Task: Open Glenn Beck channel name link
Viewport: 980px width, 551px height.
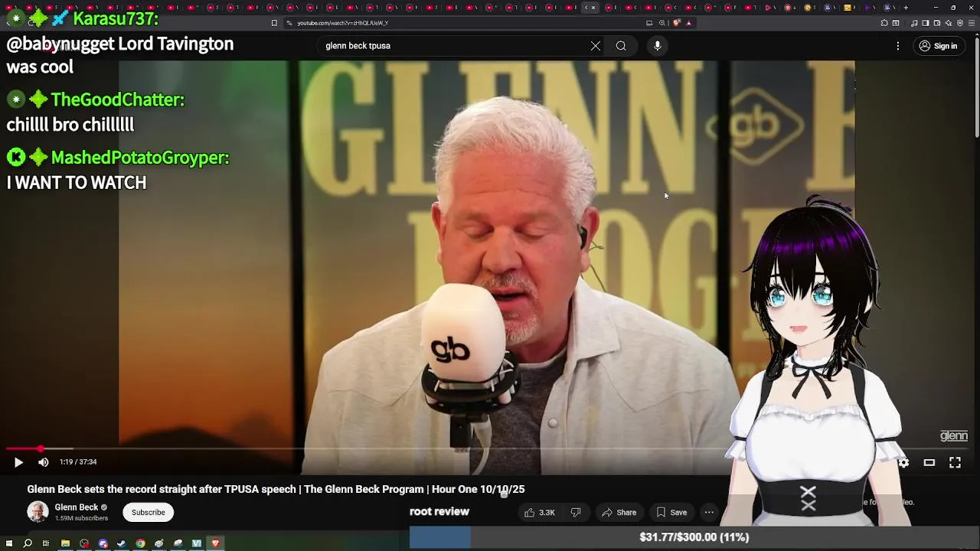Action: pos(77,507)
